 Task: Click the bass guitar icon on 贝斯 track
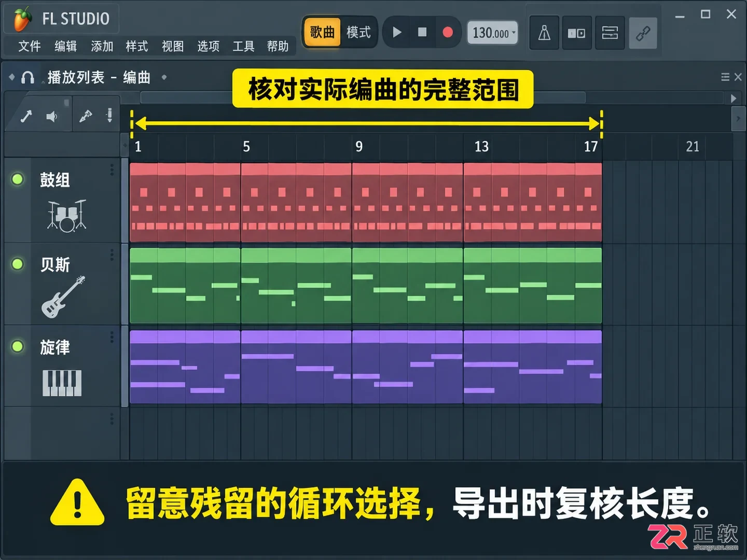pyautogui.click(x=63, y=297)
